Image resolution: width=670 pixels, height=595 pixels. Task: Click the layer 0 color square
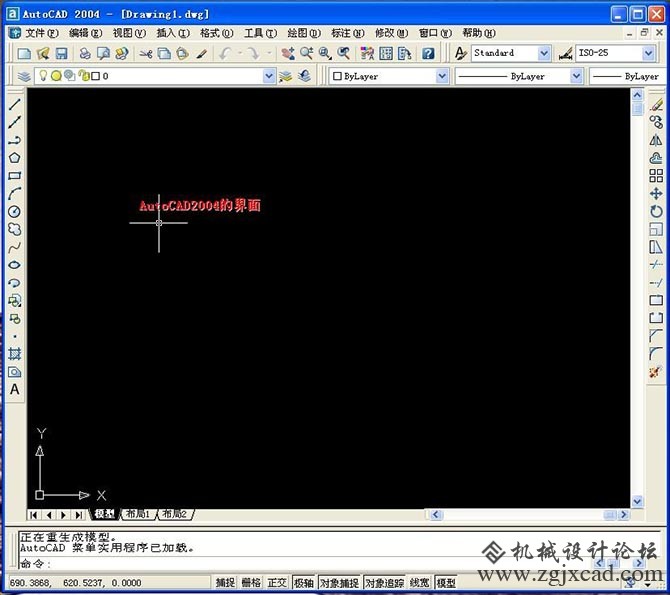click(96, 76)
